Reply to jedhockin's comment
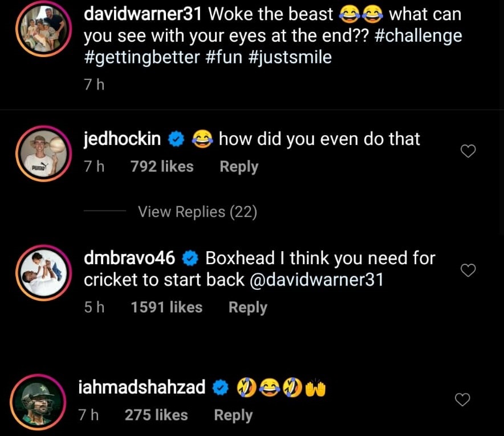This screenshot has width=504, height=436. (239, 167)
